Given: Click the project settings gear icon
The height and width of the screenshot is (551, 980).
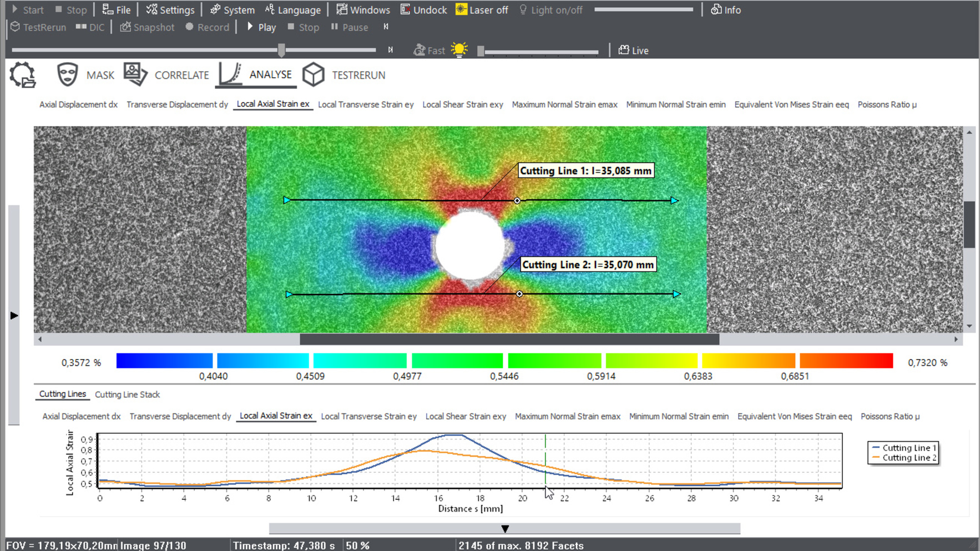Looking at the screenshot, I should (x=23, y=75).
